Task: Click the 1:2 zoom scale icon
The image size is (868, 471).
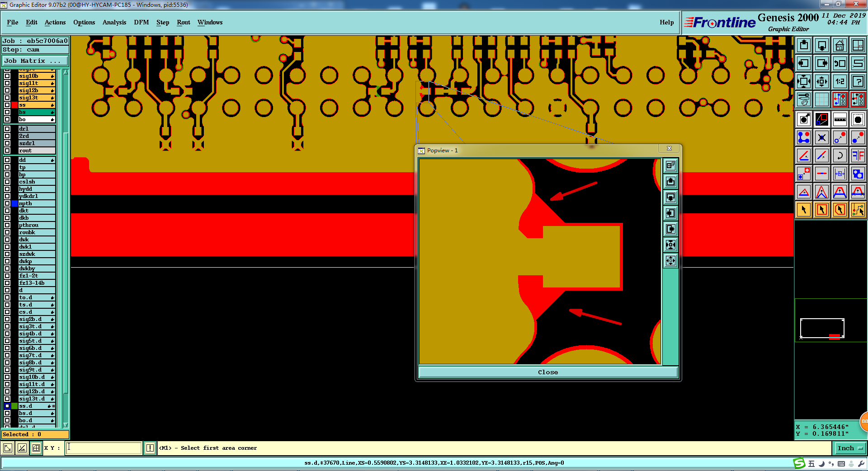Action: pos(840,81)
